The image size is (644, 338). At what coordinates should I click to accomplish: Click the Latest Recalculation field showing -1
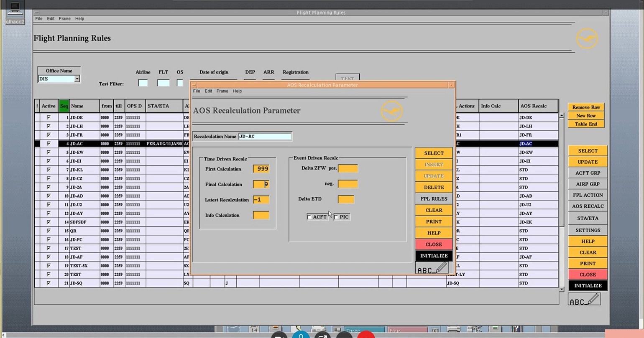coord(261,200)
